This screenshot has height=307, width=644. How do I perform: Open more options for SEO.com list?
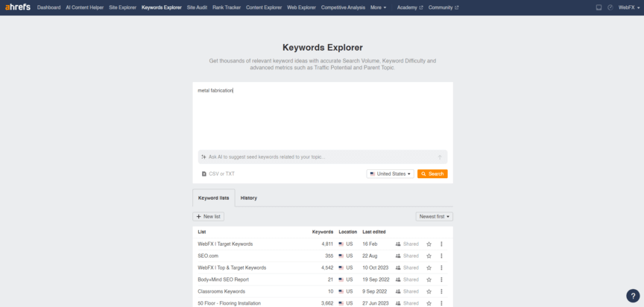click(x=441, y=256)
